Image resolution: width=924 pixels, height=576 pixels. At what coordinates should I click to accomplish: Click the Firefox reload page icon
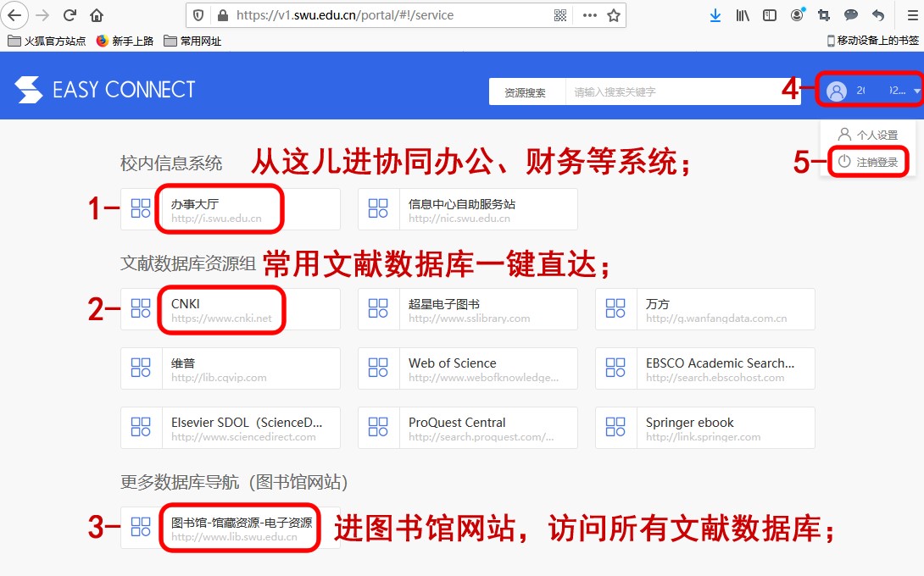tap(70, 15)
